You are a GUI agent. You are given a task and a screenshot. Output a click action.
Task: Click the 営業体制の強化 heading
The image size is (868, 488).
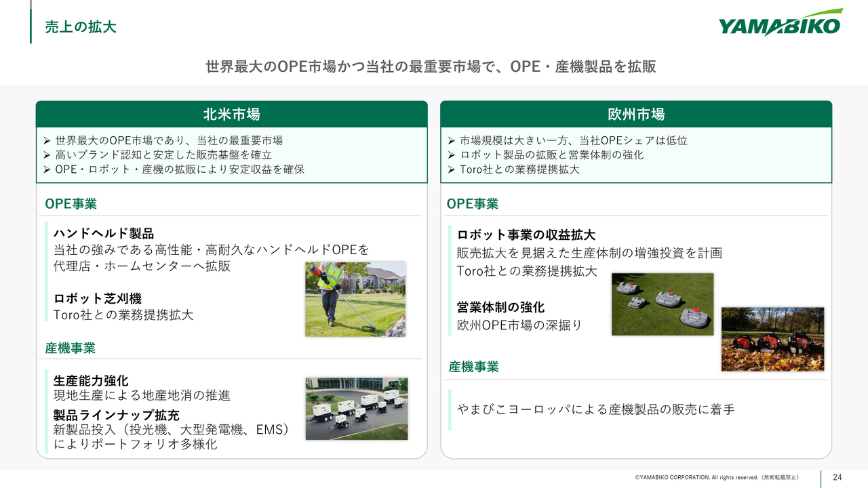point(500,308)
